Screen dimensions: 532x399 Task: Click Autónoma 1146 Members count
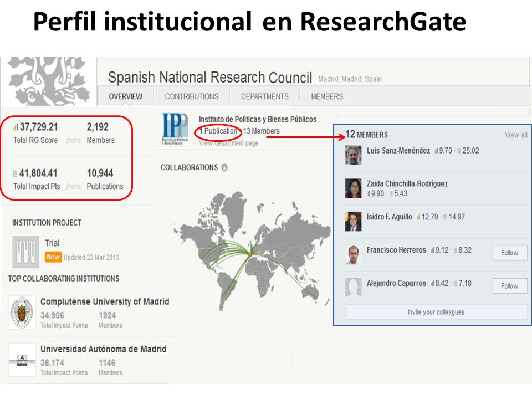107,363
